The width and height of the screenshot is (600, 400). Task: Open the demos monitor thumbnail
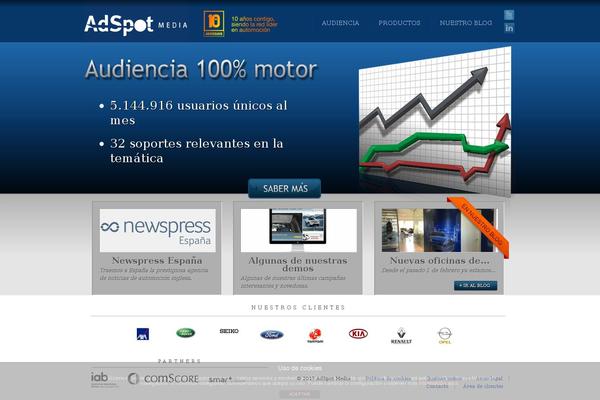[298, 230]
